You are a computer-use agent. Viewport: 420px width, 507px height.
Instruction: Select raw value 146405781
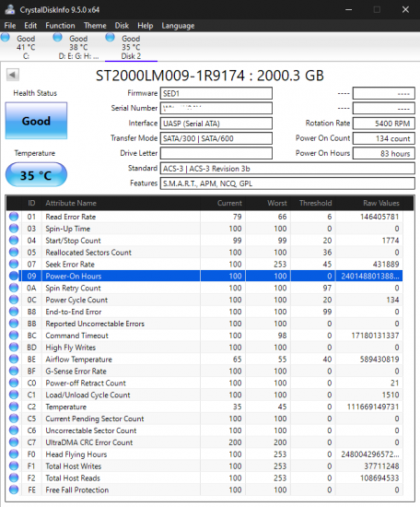(379, 217)
